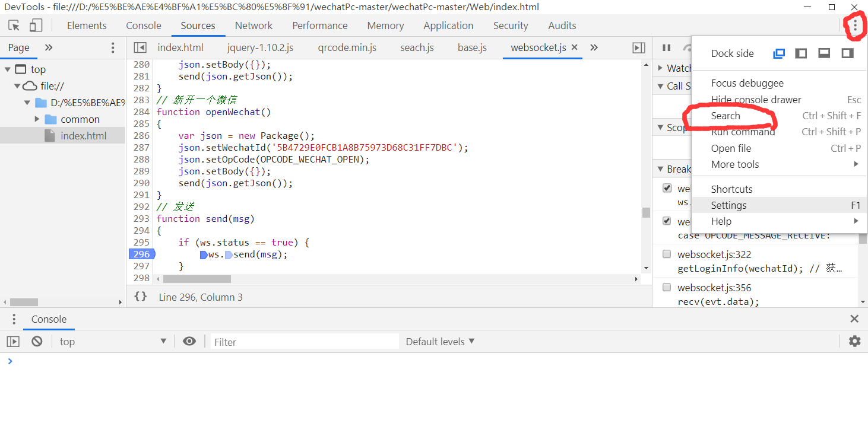Open the Customize DevTools three-dot menu
The height and width of the screenshot is (433, 868).
click(855, 26)
